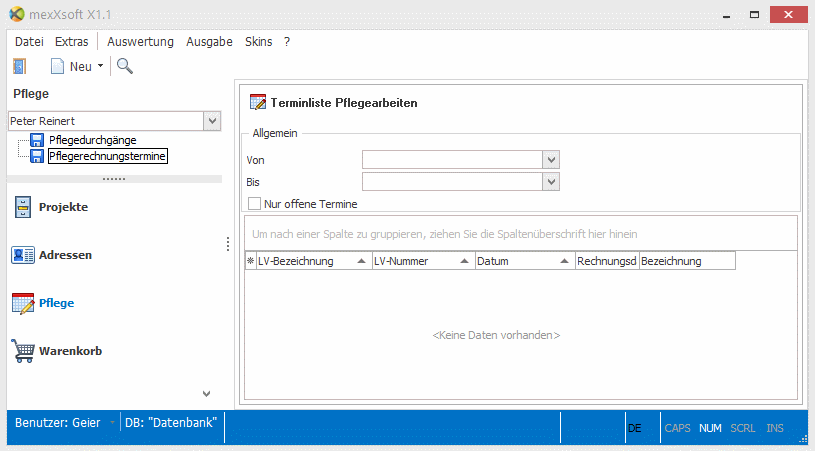The height and width of the screenshot is (451, 815).
Task: Click the Projekte filing cabinet icon
Action: tap(23, 207)
